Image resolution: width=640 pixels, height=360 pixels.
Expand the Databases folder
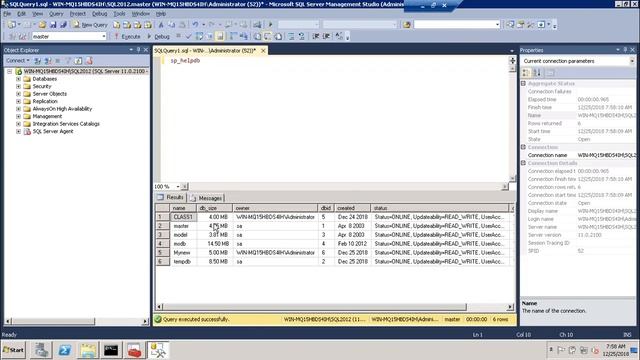pyautogui.click(x=18, y=79)
